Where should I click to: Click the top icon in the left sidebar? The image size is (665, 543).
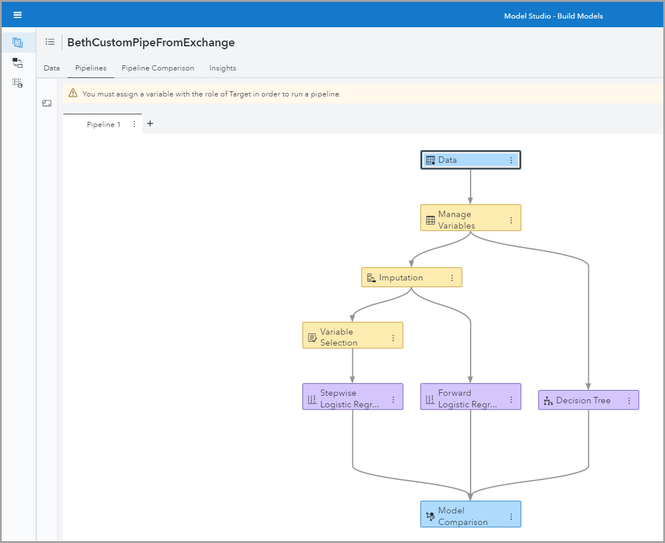coord(17,42)
